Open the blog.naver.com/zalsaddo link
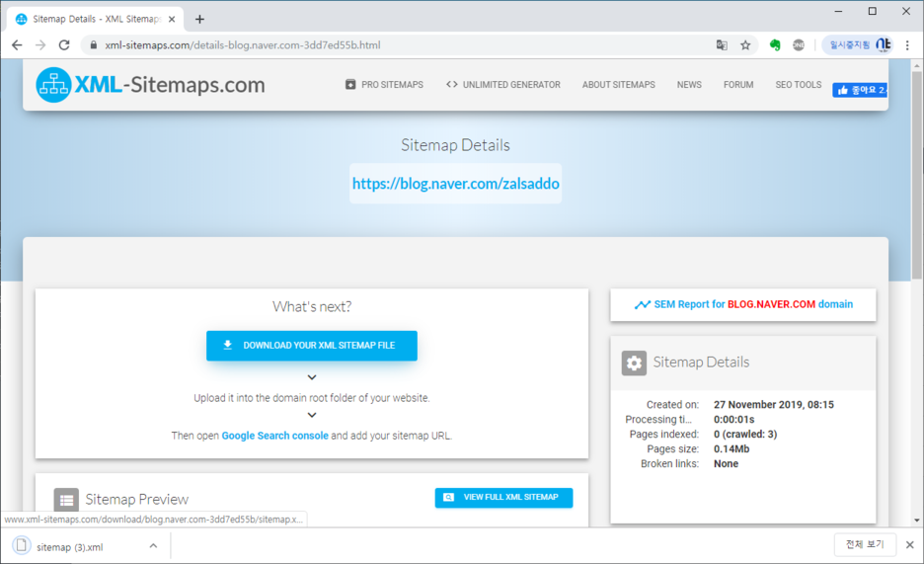Screen dimensions: 924x564 (455, 184)
